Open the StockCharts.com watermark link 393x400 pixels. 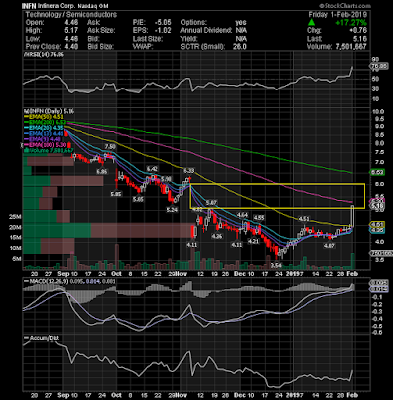click(x=345, y=6)
